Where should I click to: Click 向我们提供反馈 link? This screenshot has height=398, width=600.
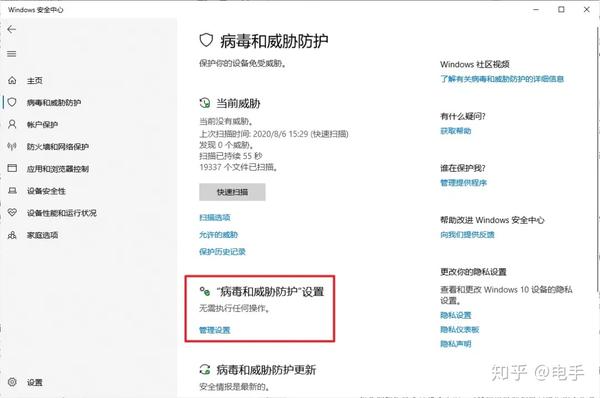tap(467, 235)
